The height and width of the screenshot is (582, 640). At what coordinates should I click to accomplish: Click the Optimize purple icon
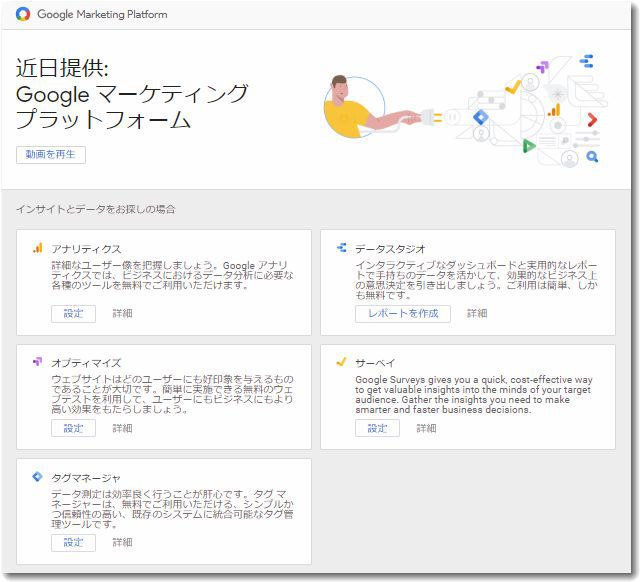37,362
